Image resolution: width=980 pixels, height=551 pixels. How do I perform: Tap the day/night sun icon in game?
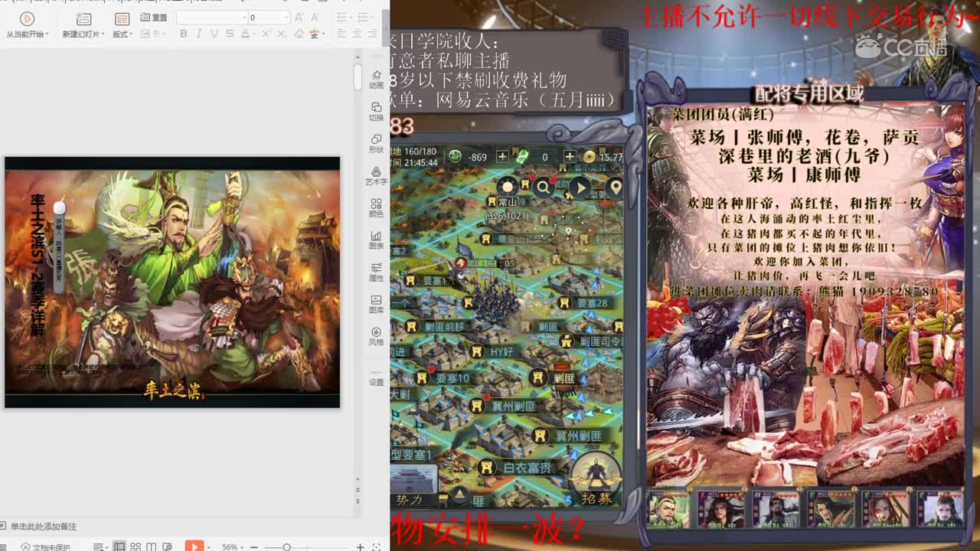click(507, 187)
